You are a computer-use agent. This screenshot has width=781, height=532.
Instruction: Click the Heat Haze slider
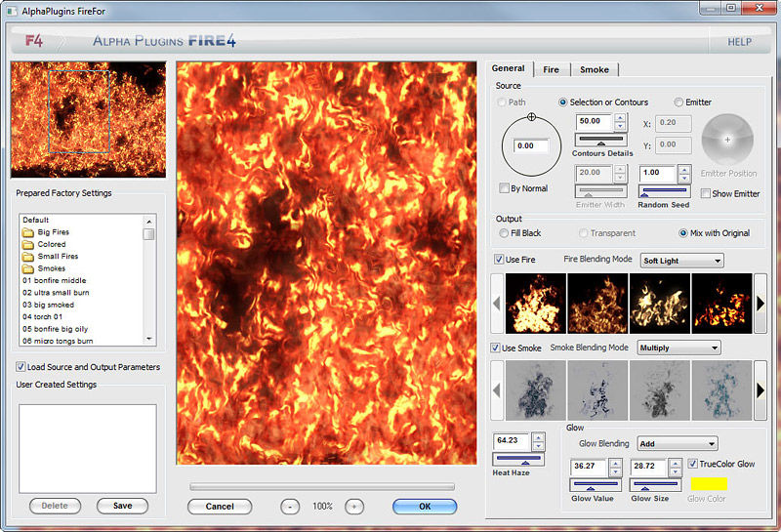[518, 459]
